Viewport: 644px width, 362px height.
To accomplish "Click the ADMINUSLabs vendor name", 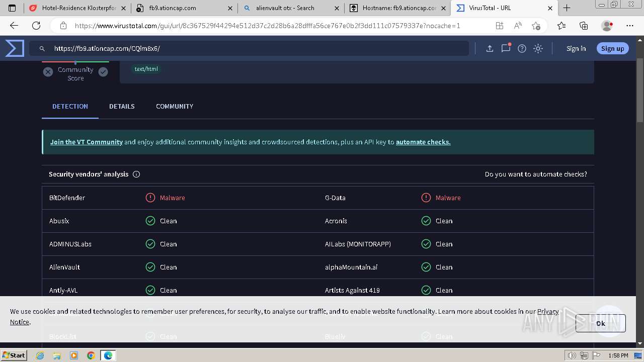I will pos(70,244).
